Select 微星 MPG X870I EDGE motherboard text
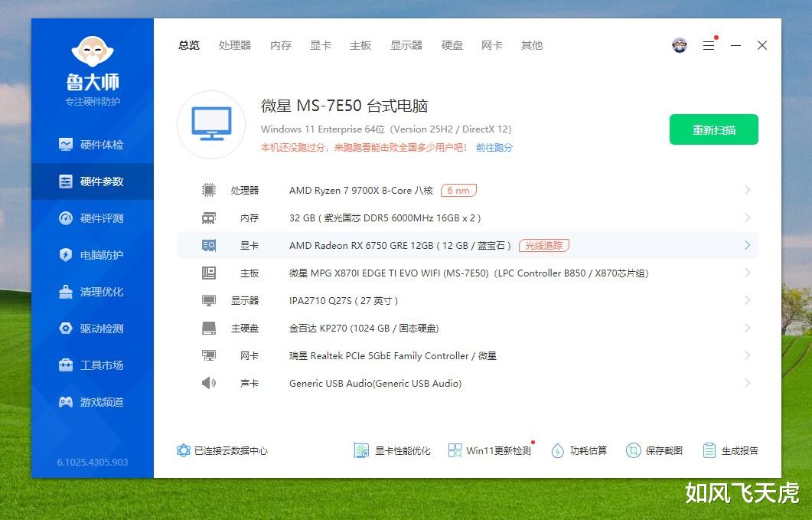This screenshot has height=520, width=812. (468, 273)
